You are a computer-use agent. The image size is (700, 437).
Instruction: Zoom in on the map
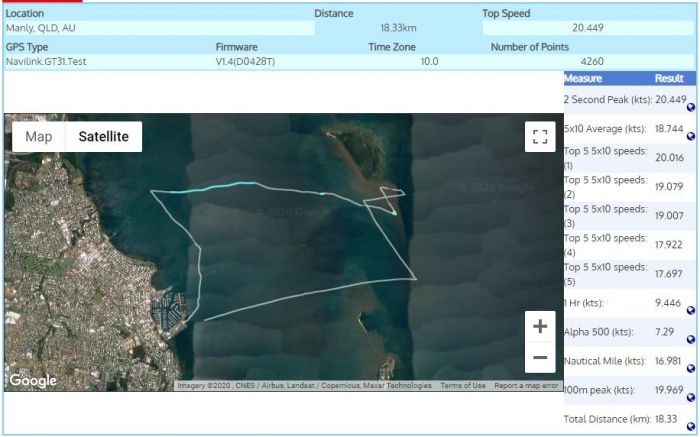(x=540, y=326)
